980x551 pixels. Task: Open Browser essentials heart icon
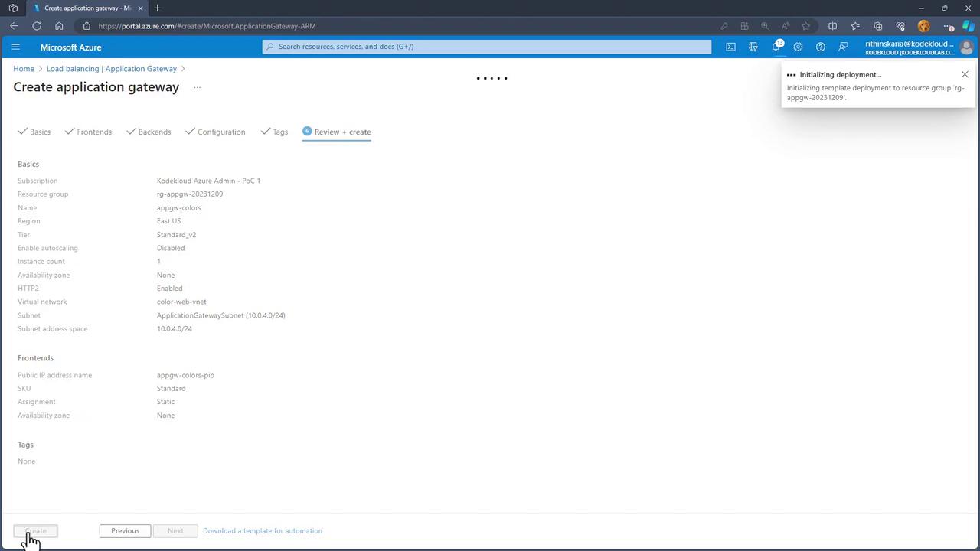click(x=900, y=26)
